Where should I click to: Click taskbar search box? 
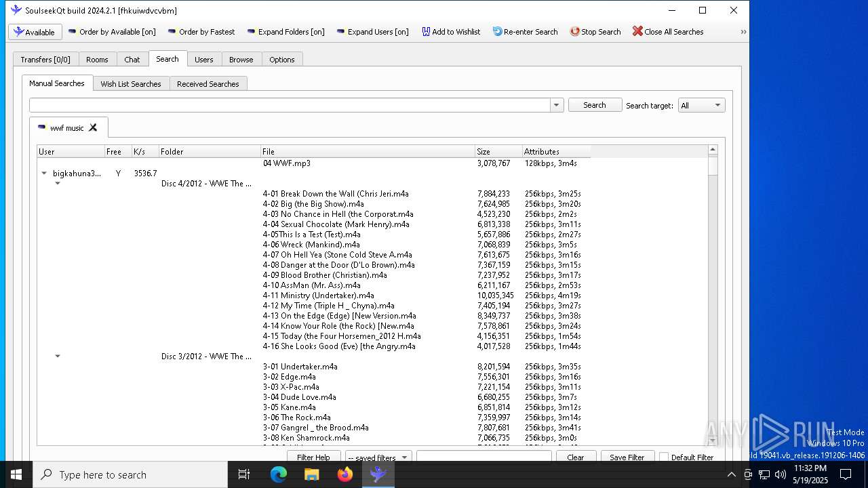click(130, 474)
